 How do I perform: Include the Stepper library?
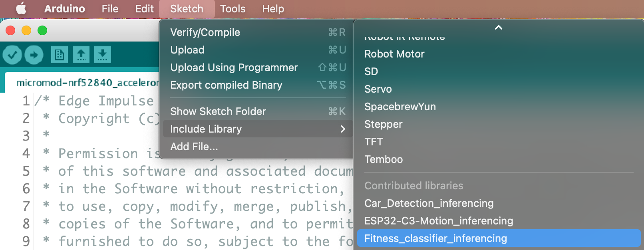click(499, 124)
